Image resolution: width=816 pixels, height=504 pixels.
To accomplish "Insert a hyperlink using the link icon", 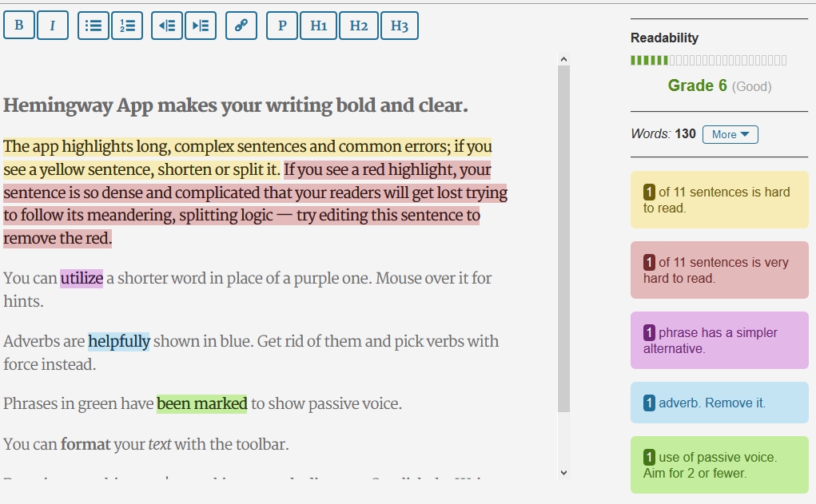I will [241, 26].
